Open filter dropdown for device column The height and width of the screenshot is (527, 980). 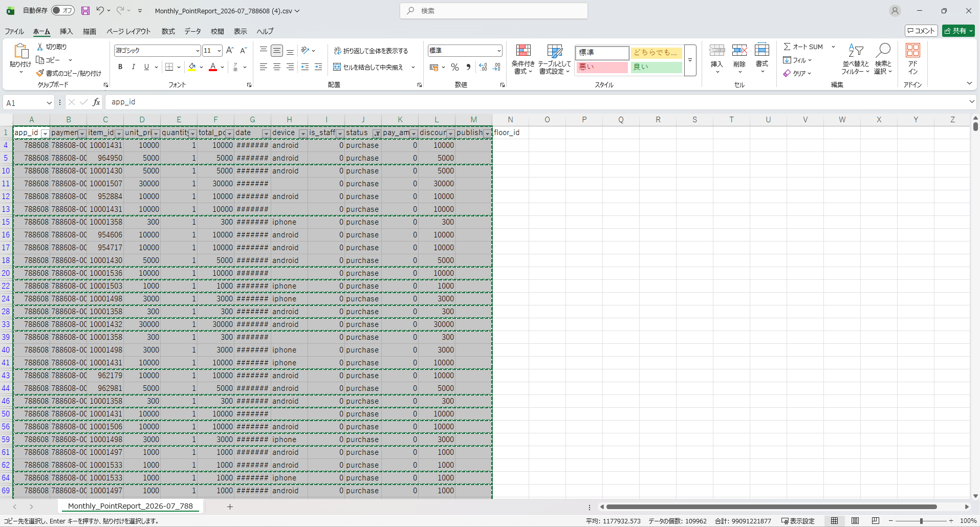pyautogui.click(x=303, y=133)
